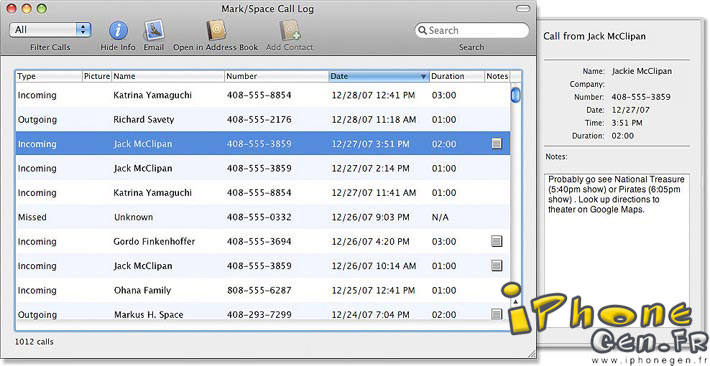Select the Richard Savety outgoing call

pyautogui.click(x=263, y=120)
